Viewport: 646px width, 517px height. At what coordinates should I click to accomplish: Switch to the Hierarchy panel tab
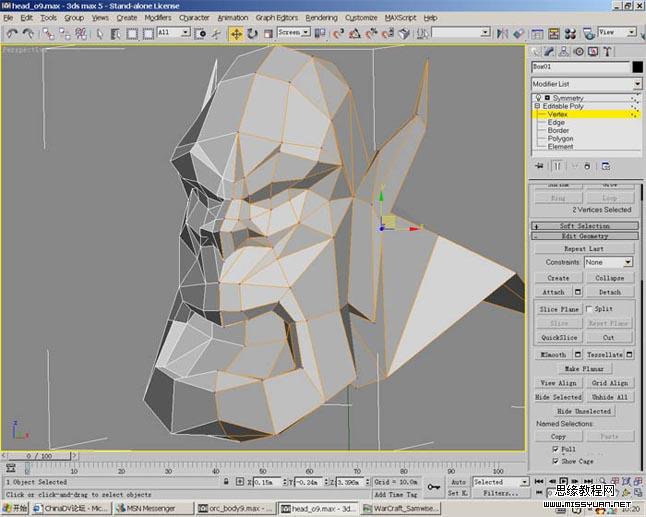coord(564,51)
